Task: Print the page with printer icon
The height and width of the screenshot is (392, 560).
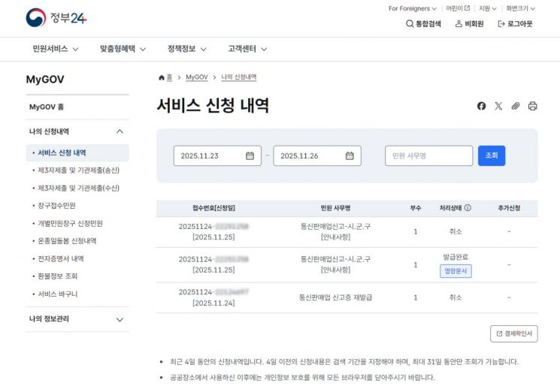Action: [532, 106]
